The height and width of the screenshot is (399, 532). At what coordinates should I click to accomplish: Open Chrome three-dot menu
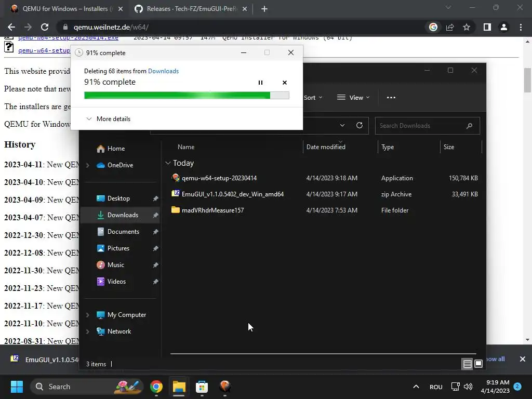click(521, 27)
